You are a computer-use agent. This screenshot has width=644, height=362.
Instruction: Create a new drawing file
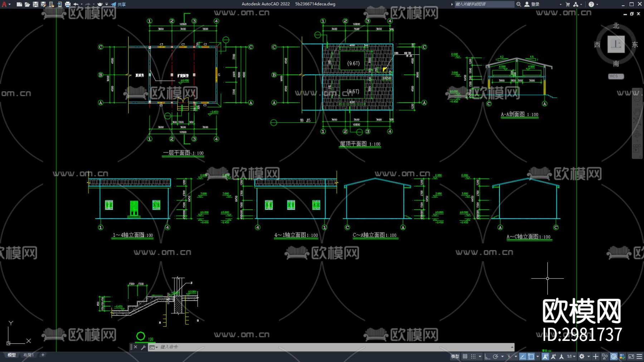click(x=19, y=4)
